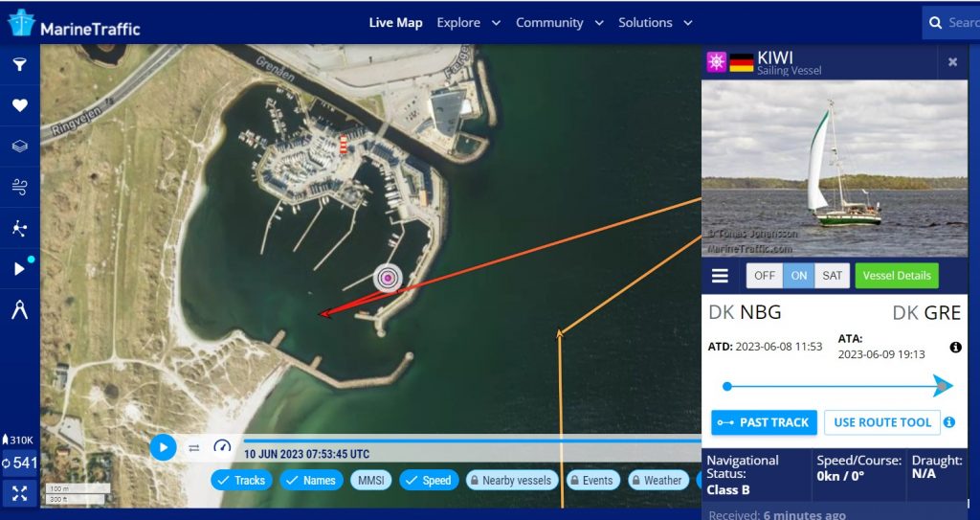The image size is (980, 520).
Task: Click the green Vessel Details button
Action: (x=897, y=276)
